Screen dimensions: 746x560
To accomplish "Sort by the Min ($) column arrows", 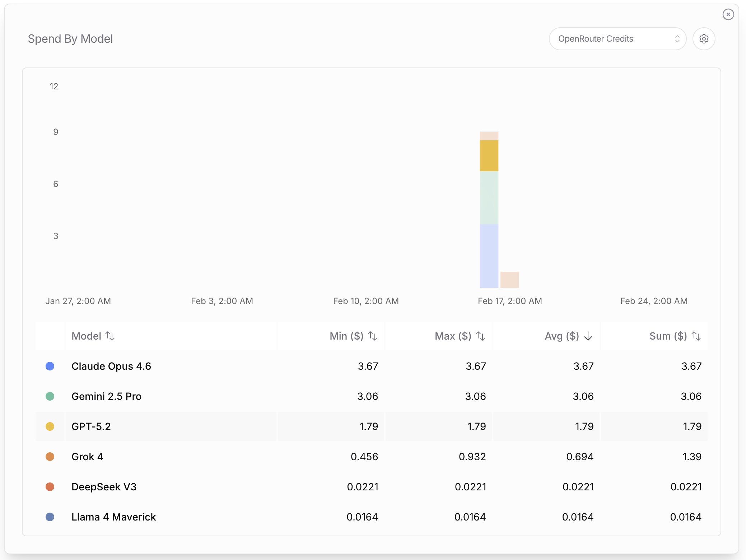I will tap(373, 336).
